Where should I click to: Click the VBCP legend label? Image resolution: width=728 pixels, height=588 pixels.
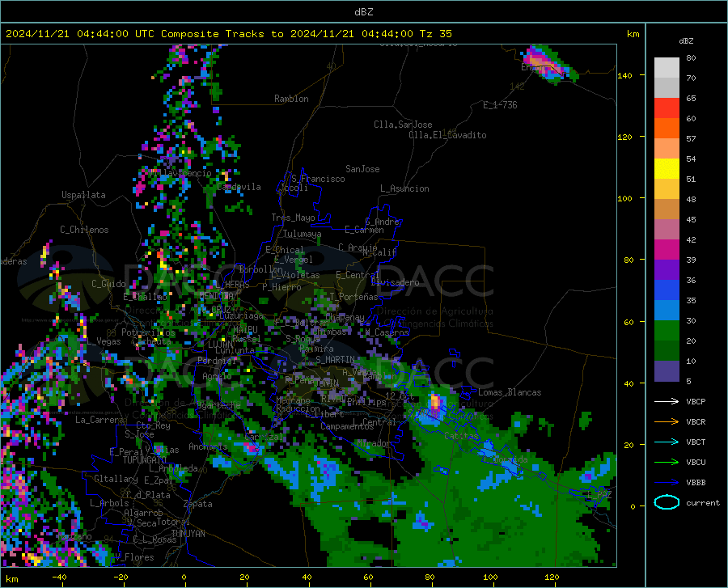pos(696,401)
